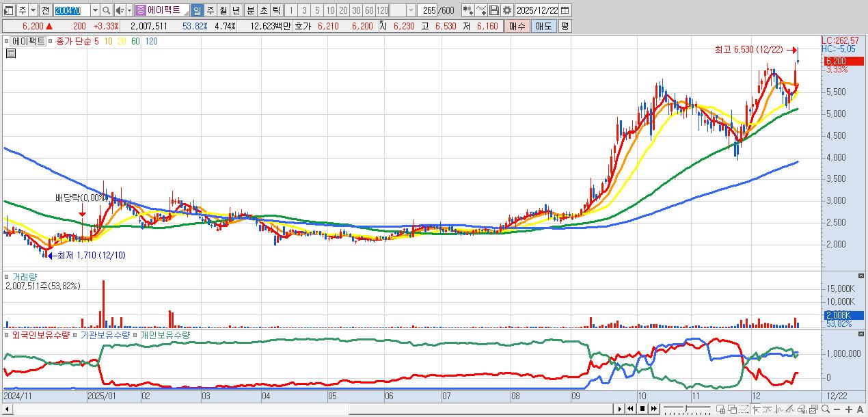Click the red 6,200 current price tag
This screenshot has height=417, width=868.
pos(844,62)
